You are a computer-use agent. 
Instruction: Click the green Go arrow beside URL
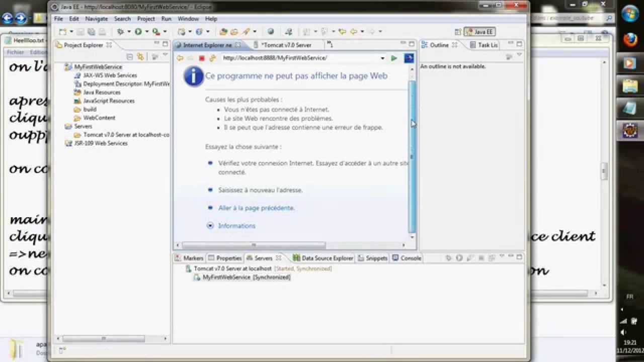pyautogui.click(x=394, y=58)
